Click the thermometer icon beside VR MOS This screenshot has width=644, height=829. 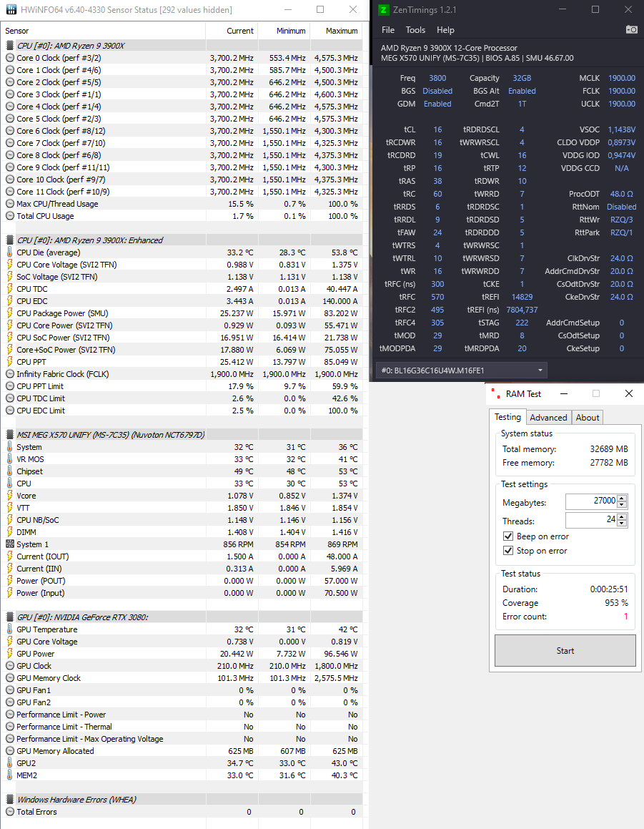10,459
